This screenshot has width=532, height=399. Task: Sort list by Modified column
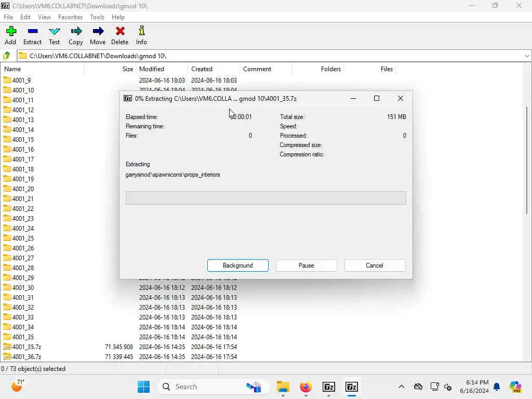tap(162, 69)
